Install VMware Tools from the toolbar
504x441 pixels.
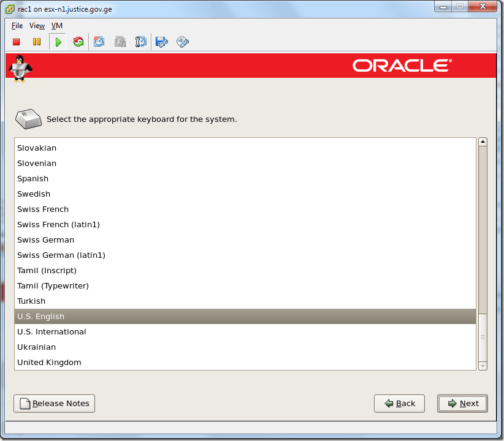(x=182, y=42)
